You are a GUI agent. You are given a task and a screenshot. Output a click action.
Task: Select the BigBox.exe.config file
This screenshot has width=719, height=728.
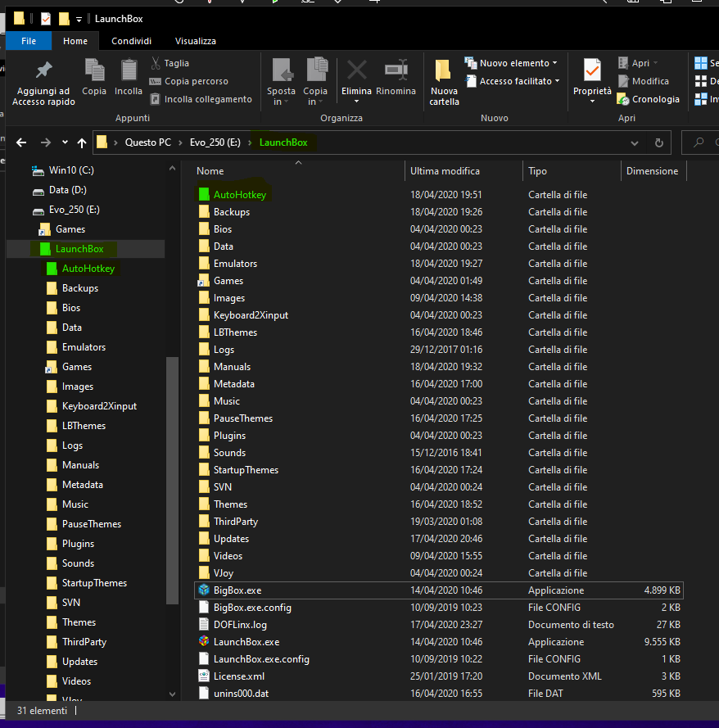252,607
